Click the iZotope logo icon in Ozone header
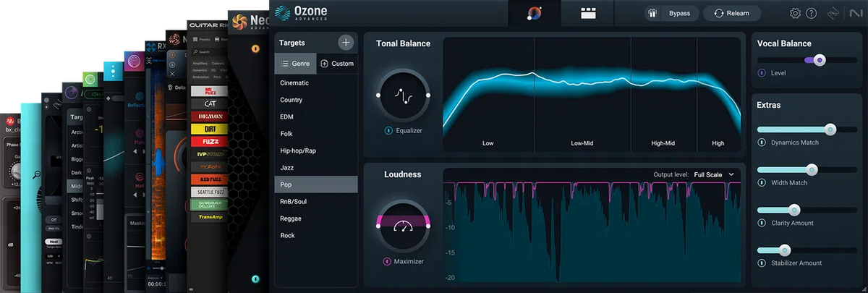This screenshot has width=868, height=293. pos(833,13)
